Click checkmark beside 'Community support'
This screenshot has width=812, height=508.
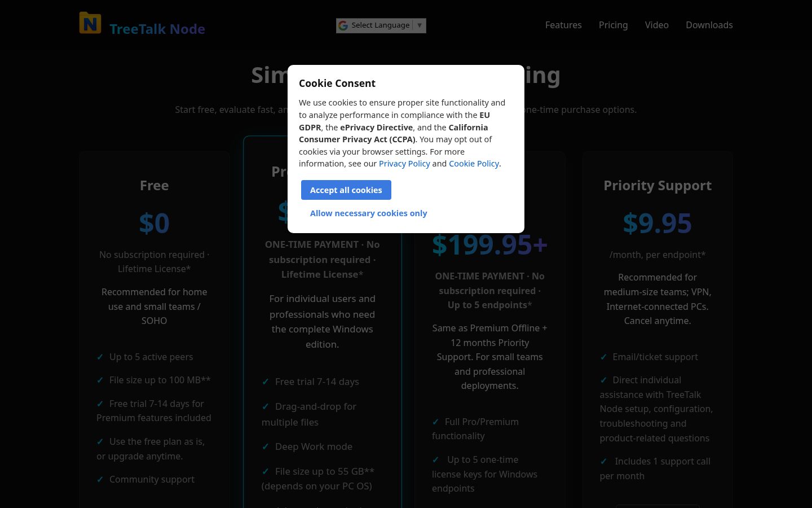tap(100, 480)
